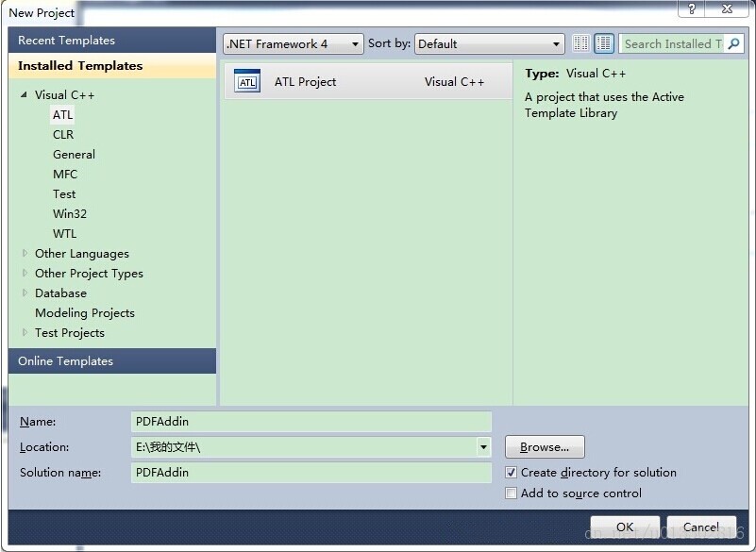Image resolution: width=756 pixels, height=552 pixels.
Task: Expand the Test Projects node
Action: pos(25,333)
